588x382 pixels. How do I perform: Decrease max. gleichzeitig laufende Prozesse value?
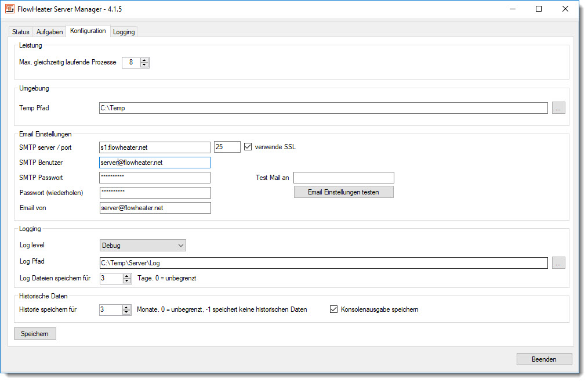click(144, 65)
